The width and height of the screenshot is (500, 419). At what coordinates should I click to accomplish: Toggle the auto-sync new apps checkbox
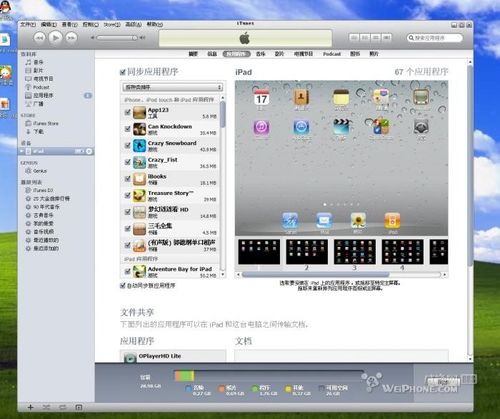122,286
